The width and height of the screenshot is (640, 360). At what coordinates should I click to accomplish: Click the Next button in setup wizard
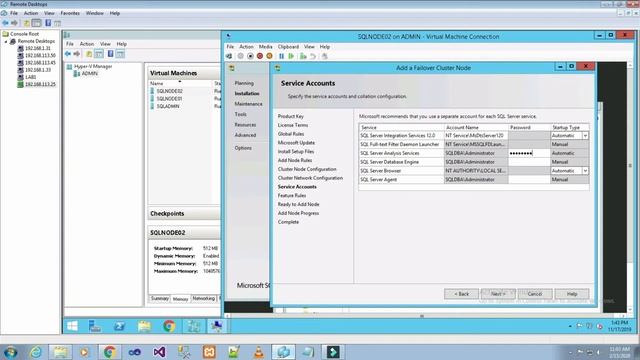coord(498,294)
